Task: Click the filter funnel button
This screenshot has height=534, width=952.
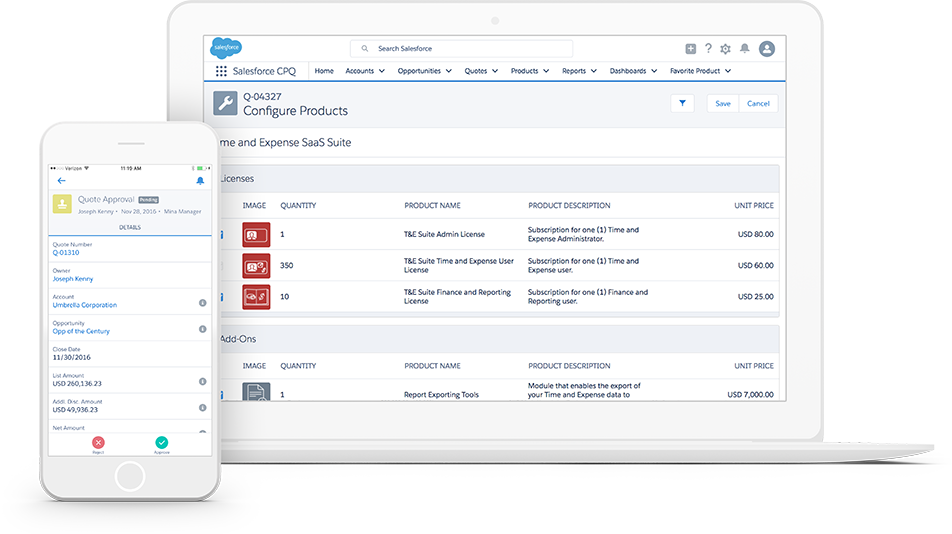Action: (x=682, y=103)
